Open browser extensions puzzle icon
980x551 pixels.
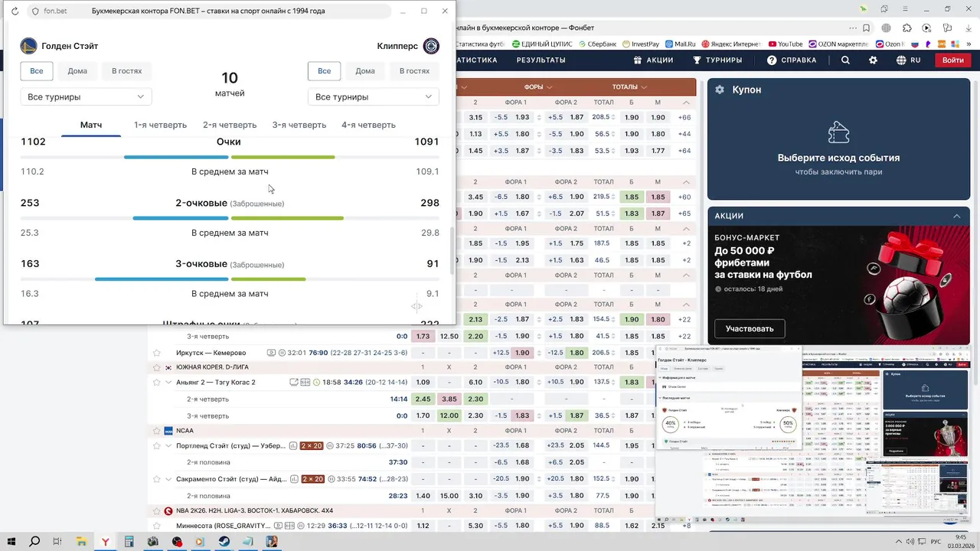tap(907, 28)
